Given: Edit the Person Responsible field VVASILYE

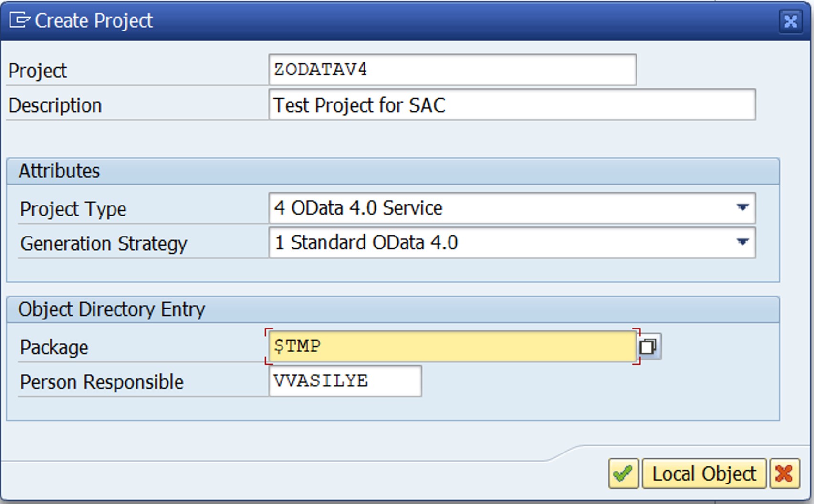Looking at the screenshot, I should [345, 381].
